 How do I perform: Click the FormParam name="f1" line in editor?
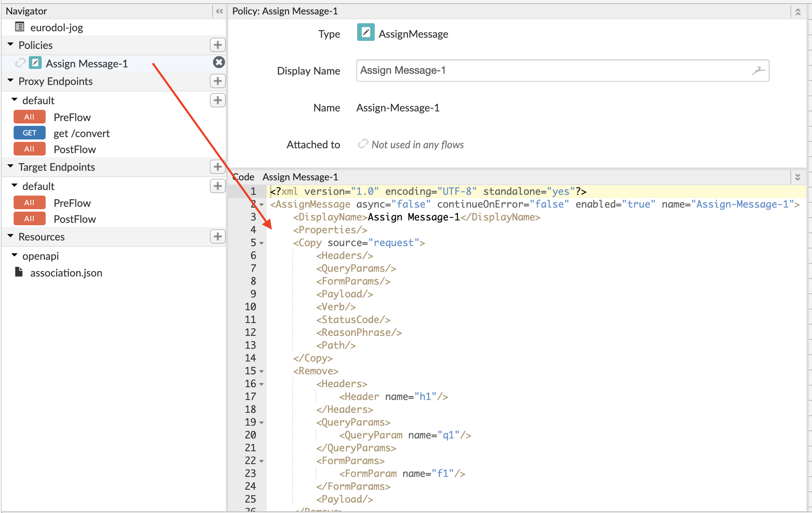click(402, 474)
